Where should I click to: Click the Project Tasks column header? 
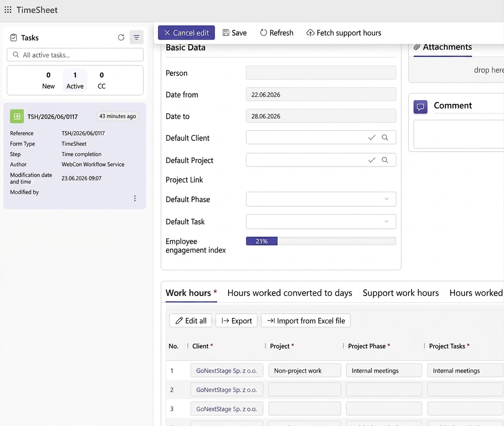tap(449, 346)
